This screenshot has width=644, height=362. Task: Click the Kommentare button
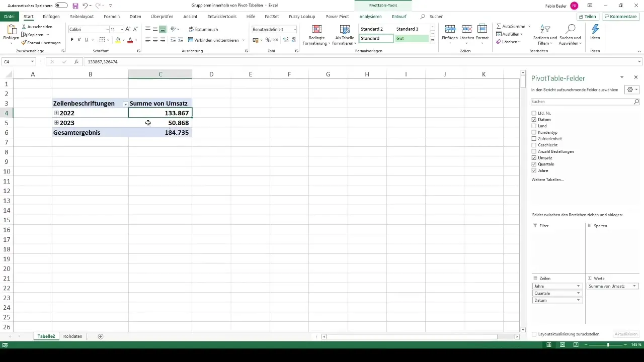tap(620, 17)
